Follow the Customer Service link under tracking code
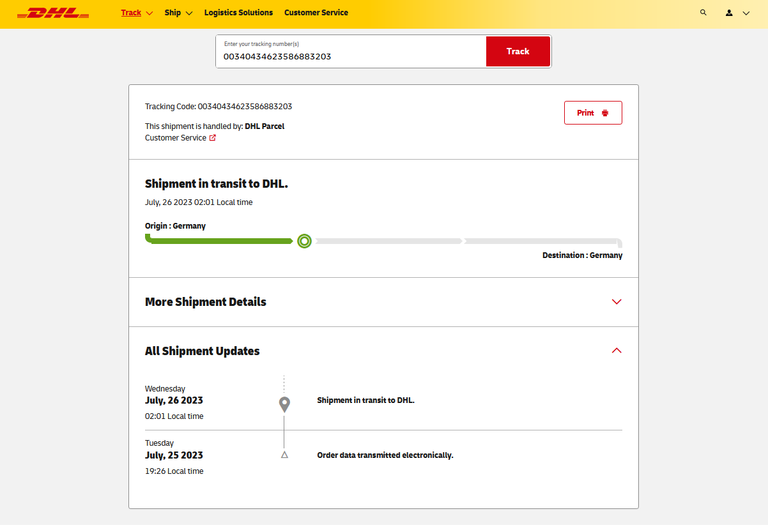Screen dimensions: 768x532 tap(176, 138)
